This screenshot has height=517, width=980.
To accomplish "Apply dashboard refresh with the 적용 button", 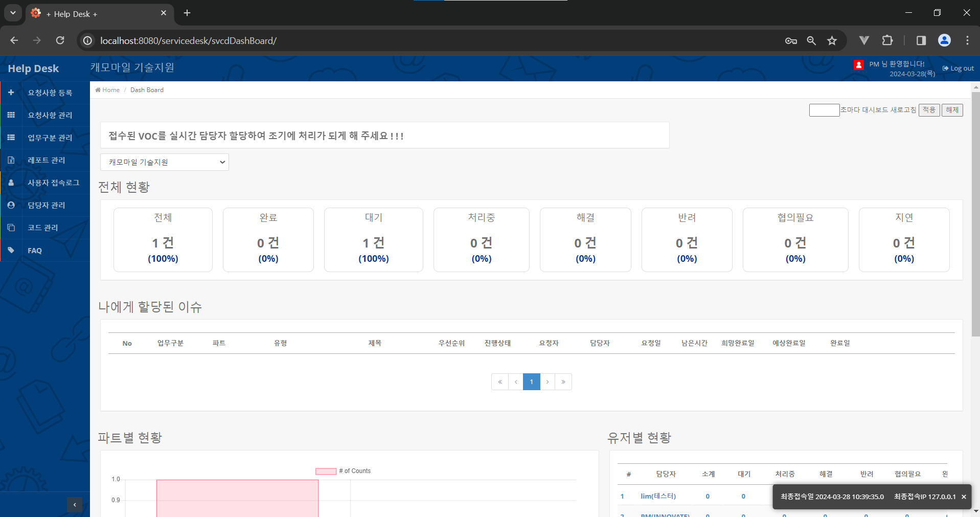I will click(929, 109).
